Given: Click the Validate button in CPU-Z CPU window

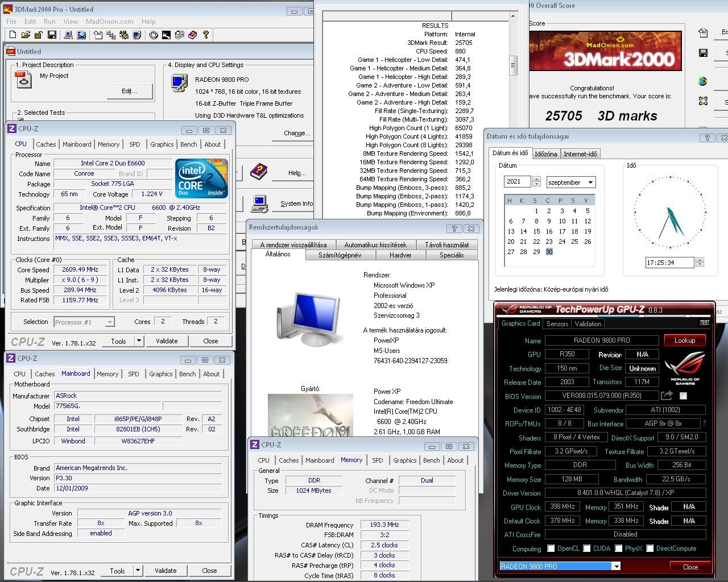Looking at the screenshot, I should [167, 341].
